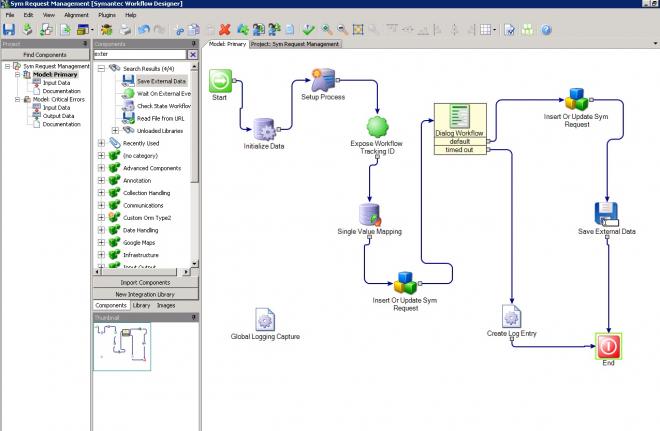
Task: Pin the Thumbnail panel
Action: click(194, 317)
